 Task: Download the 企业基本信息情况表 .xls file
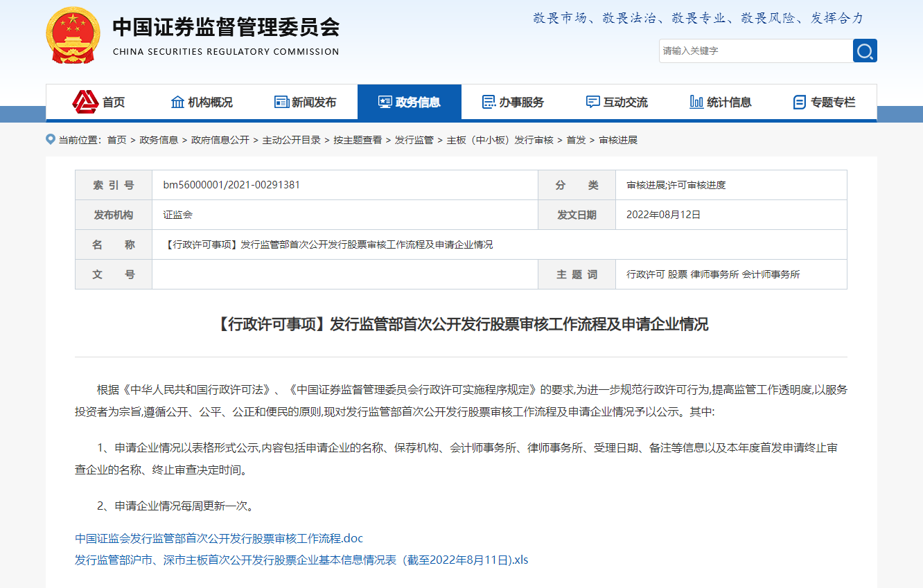pos(301,560)
